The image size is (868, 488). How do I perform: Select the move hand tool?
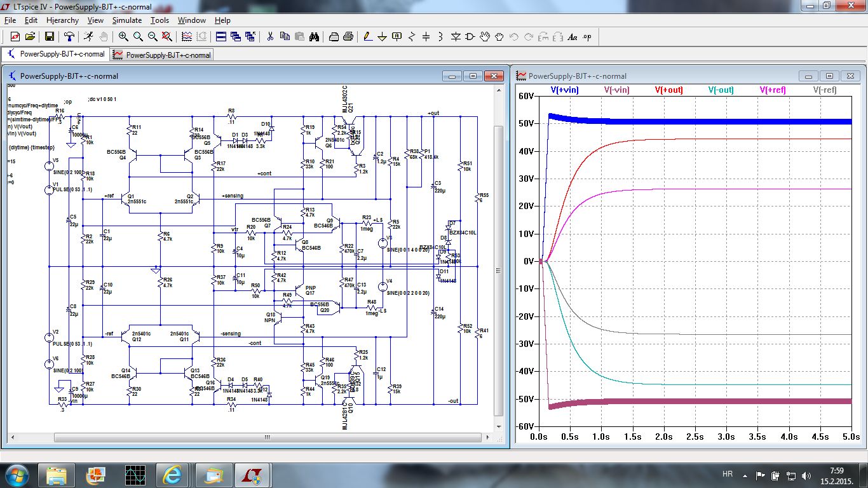pyautogui.click(x=485, y=37)
